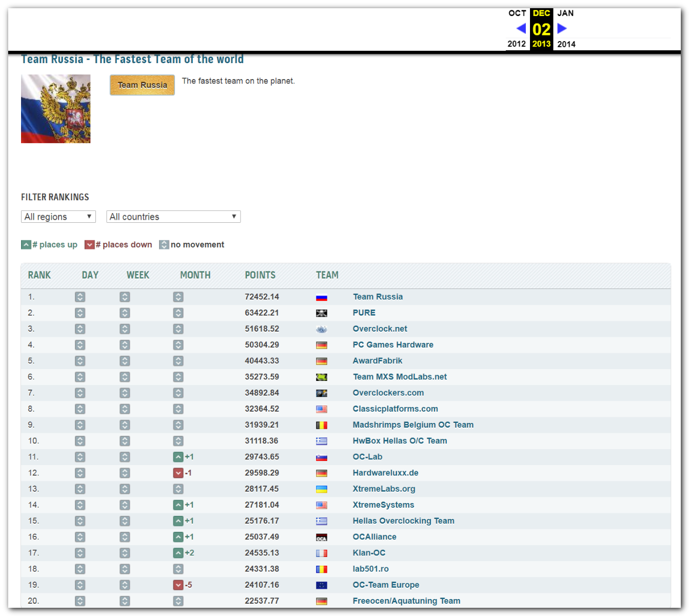Select OCT 2012 in Wayback timeline

point(517,28)
